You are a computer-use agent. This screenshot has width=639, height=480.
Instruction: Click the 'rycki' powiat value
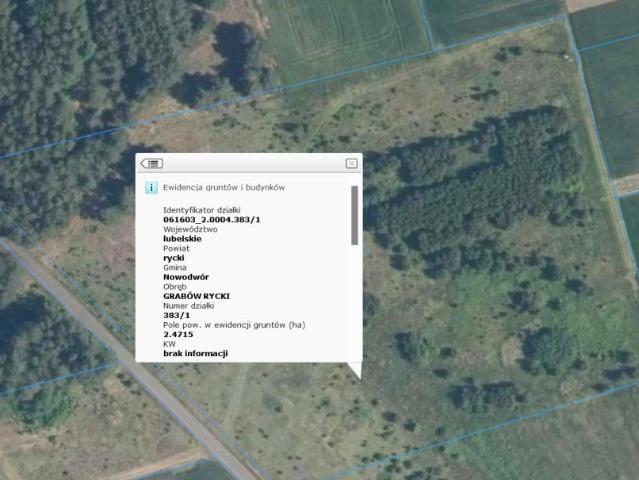(x=174, y=258)
